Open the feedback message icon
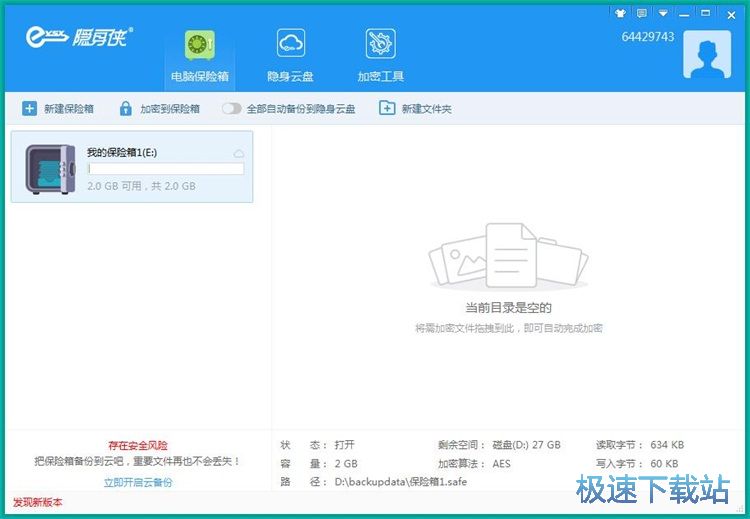 click(641, 13)
